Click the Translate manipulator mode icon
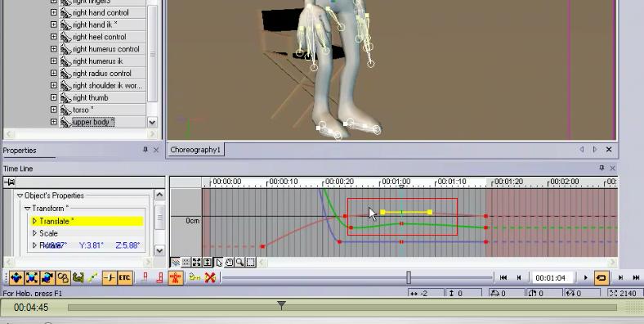Viewport: 644px width, 324px height. tap(16, 278)
